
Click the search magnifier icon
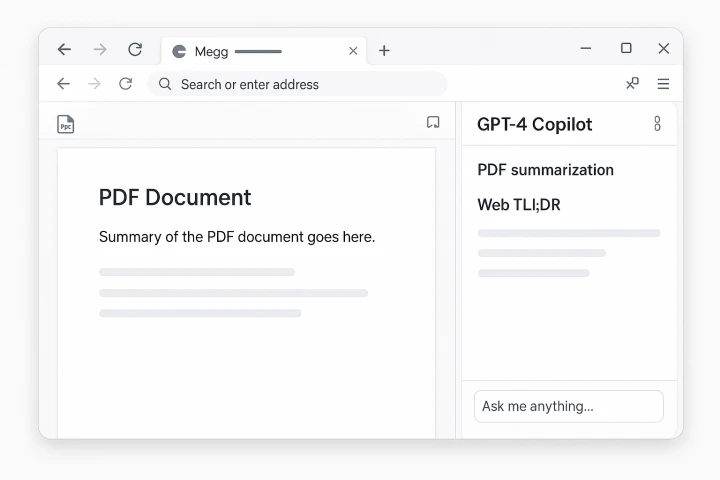165,84
